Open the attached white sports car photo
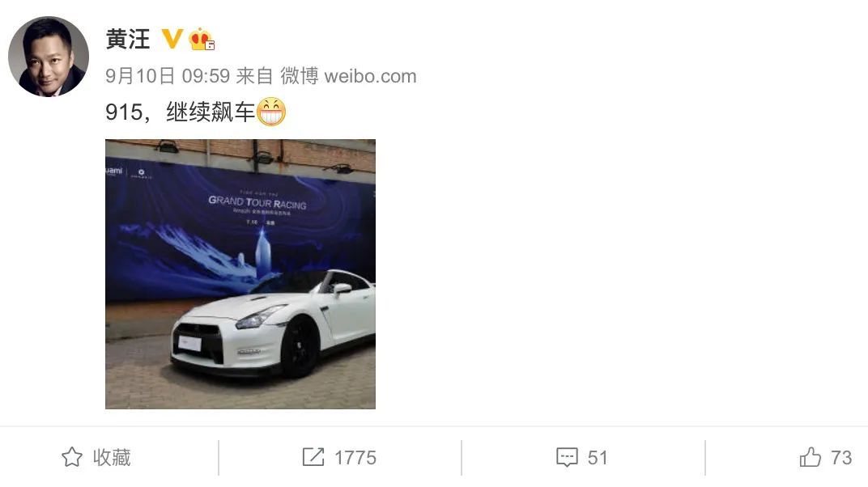Image resolution: width=868 pixels, height=487 pixels. [240, 274]
